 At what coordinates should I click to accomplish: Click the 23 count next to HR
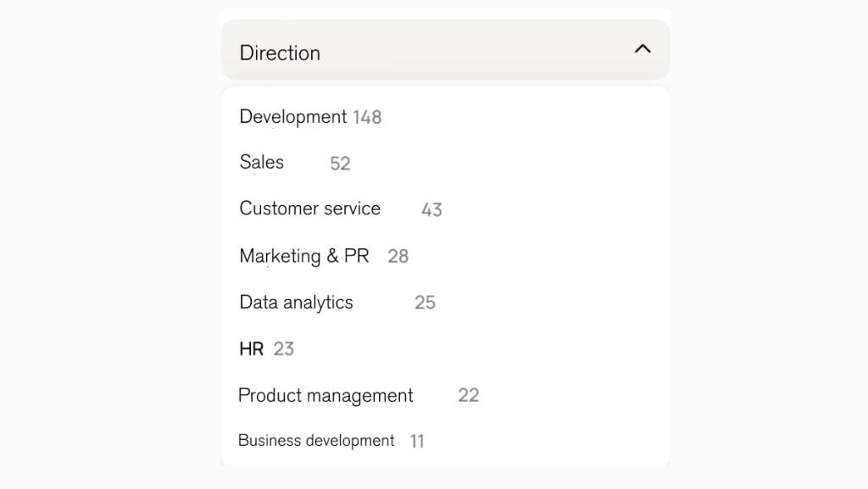point(283,349)
